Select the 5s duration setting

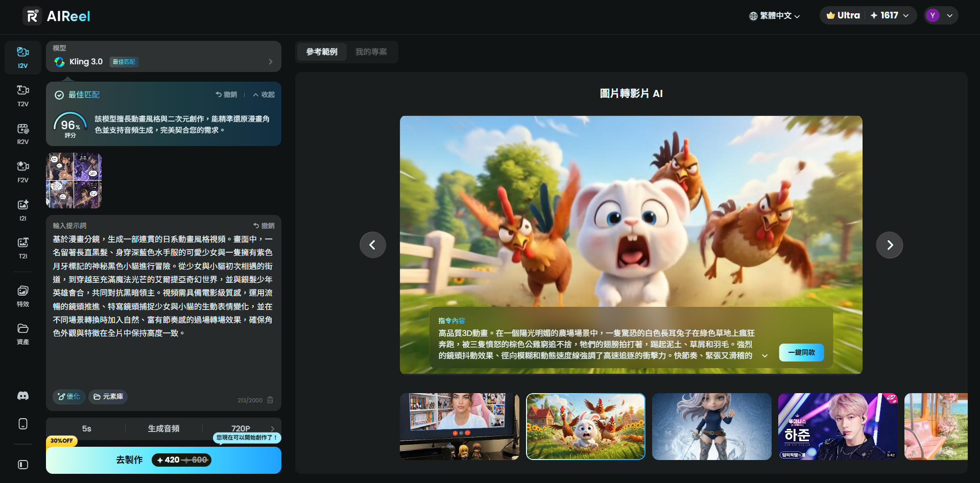tap(87, 429)
